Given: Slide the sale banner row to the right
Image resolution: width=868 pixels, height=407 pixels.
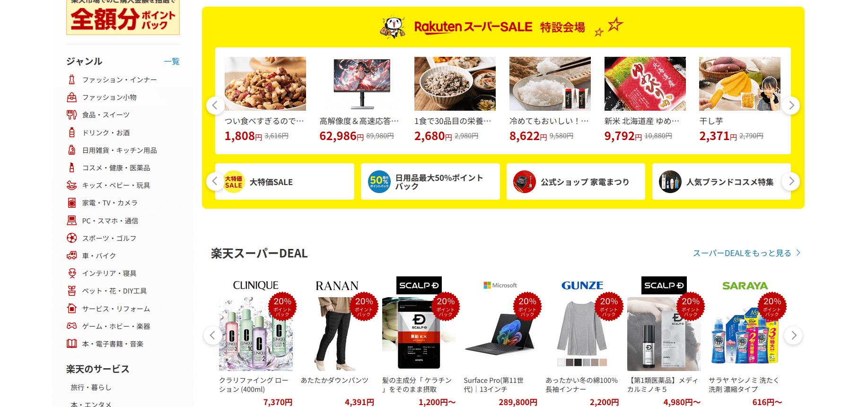Looking at the screenshot, I should (791, 181).
